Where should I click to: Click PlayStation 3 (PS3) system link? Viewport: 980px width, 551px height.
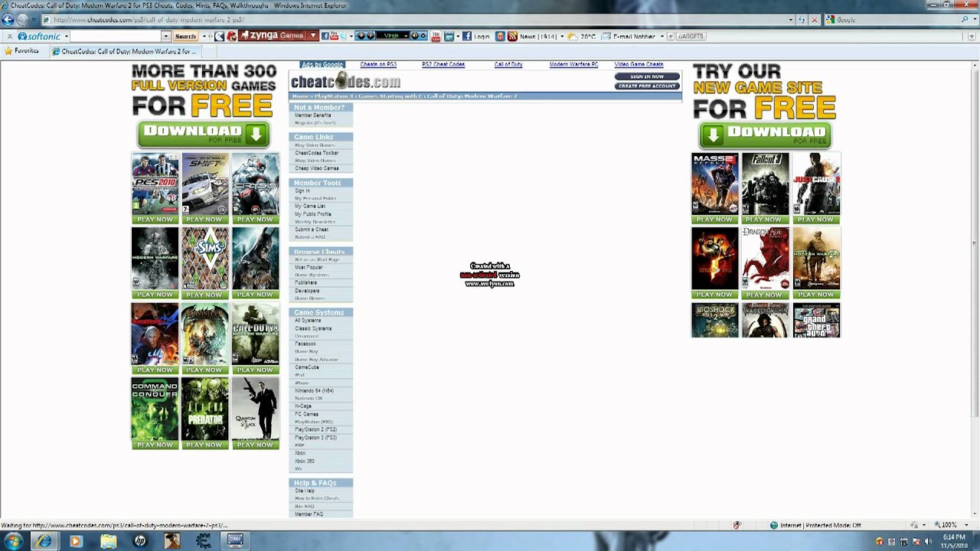315,438
